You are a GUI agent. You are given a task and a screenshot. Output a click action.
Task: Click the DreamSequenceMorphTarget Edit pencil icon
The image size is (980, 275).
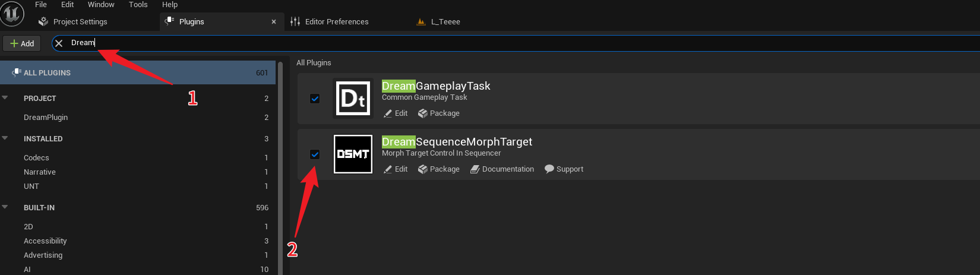387,169
